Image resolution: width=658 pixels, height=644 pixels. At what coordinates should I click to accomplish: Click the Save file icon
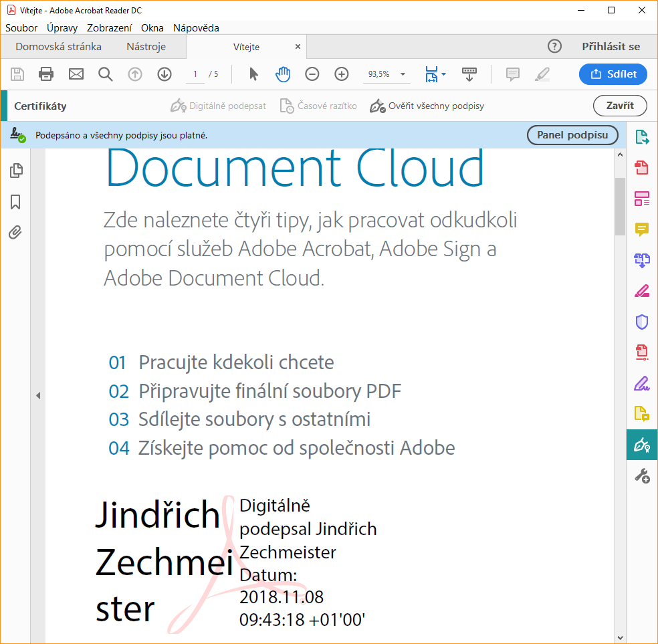[x=17, y=74]
